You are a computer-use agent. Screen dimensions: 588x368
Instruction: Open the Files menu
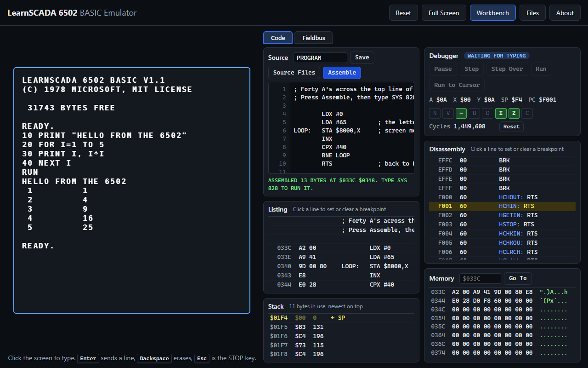tap(532, 13)
